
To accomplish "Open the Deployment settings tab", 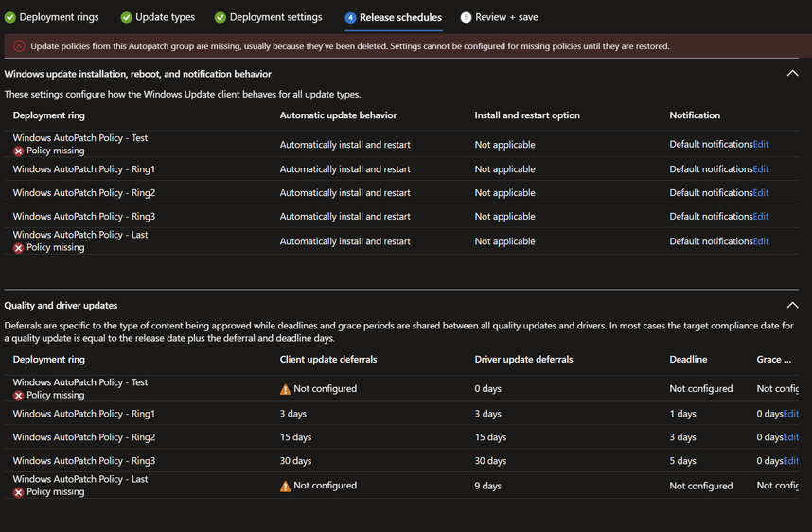I will click(x=275, y=17).
